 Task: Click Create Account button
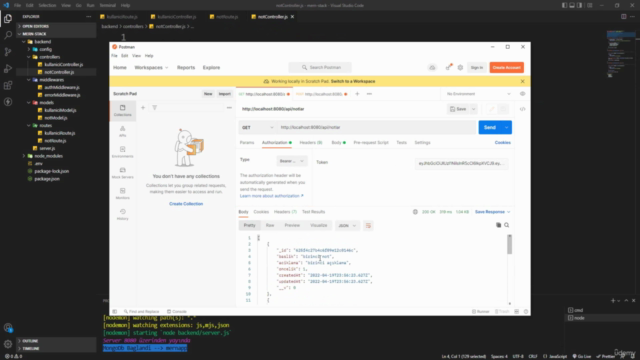[507, 67]
